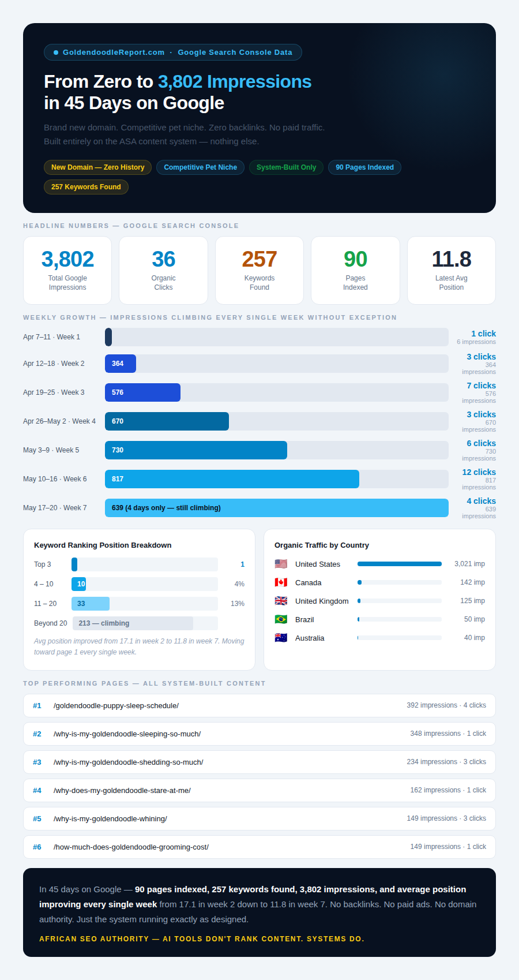
Task: Click the '234 impressions · 3 clicks' stat
Action: (446, 762)
